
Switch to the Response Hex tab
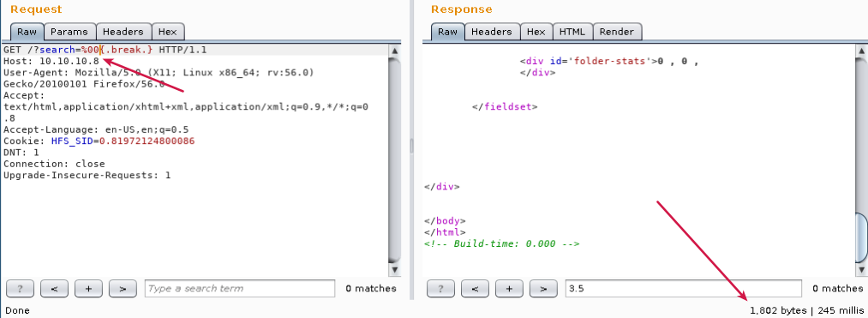pyautogui.click(x=536, y=32)
